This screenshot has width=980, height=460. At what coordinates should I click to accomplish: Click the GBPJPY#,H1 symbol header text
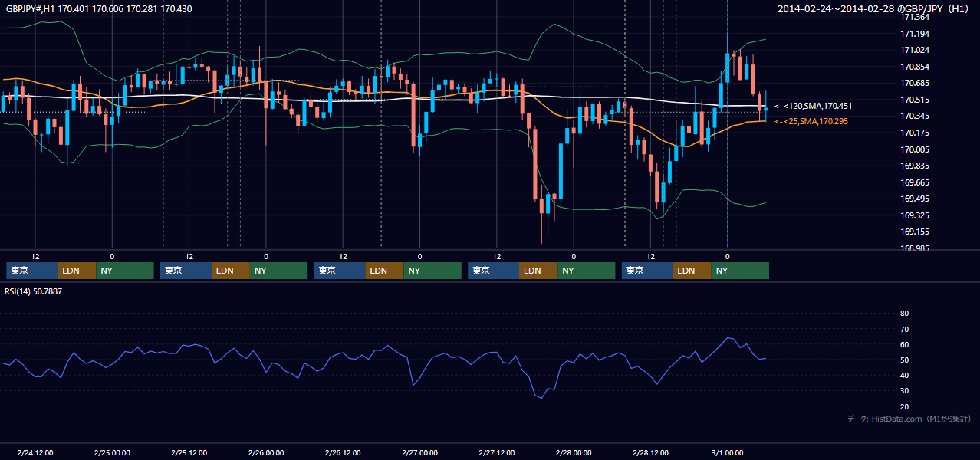coord(99,9)
